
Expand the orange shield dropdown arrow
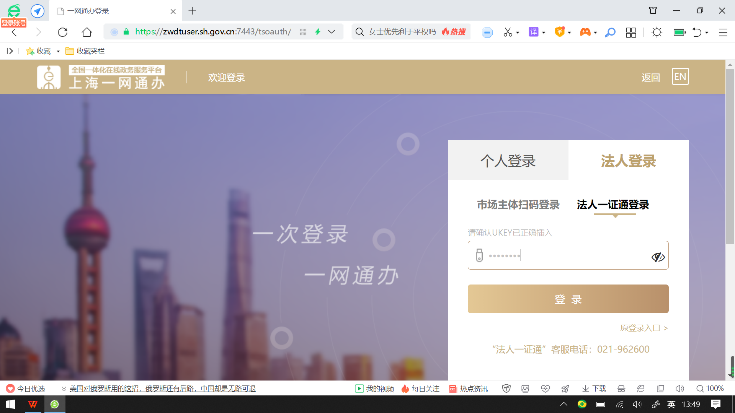570,33
